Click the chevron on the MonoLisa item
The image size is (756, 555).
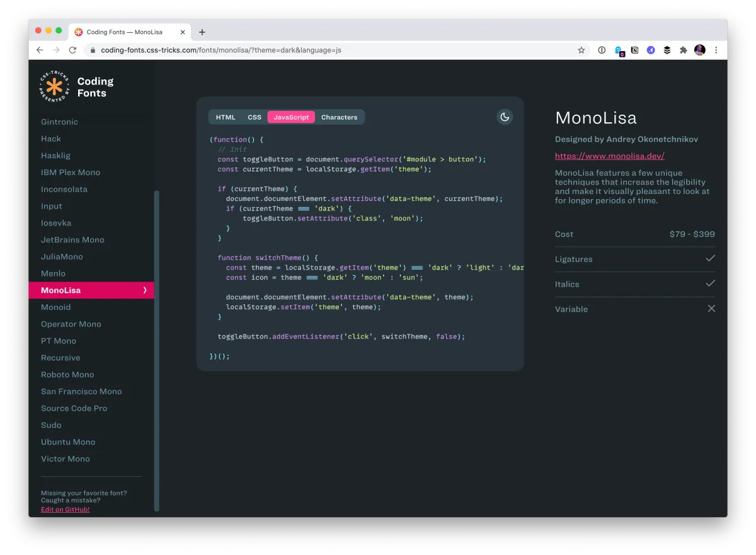pyautogui.click(x=145, y=290)
